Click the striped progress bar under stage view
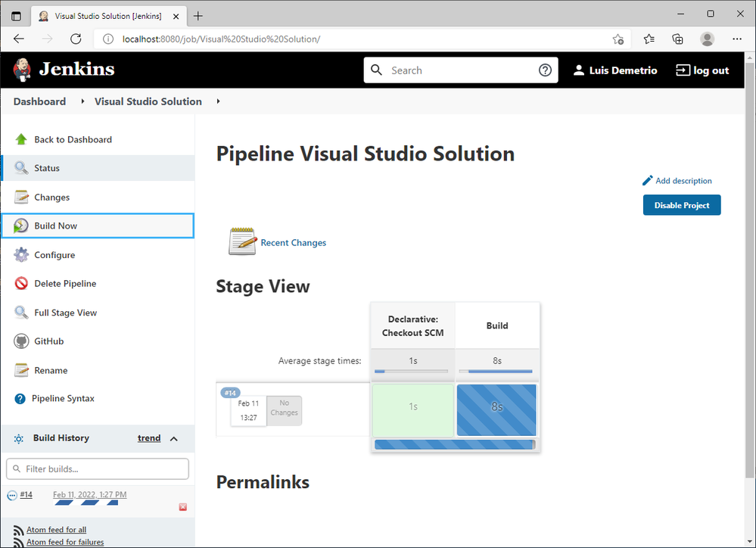This screenshot has height=548, width=756. point(455,444)
